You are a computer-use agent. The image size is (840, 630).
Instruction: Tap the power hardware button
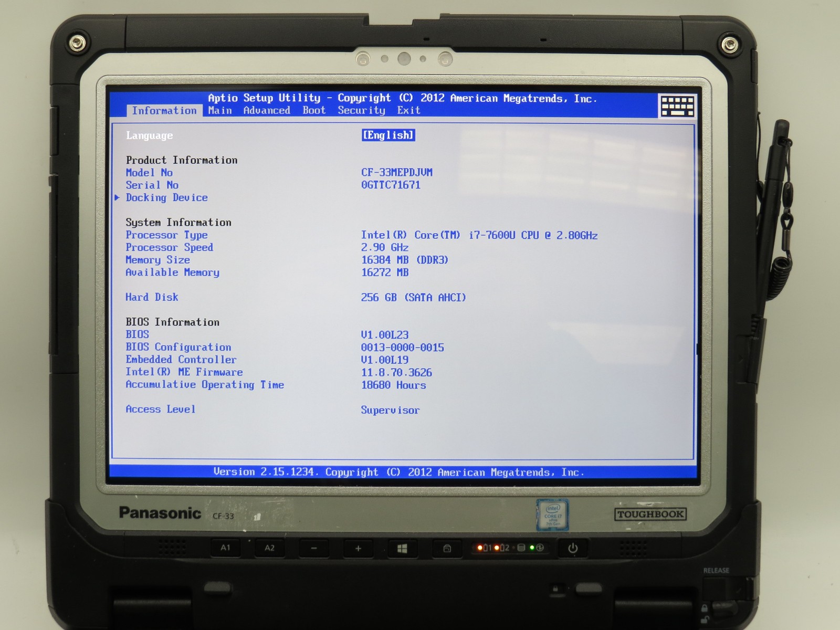coord(573,548)
